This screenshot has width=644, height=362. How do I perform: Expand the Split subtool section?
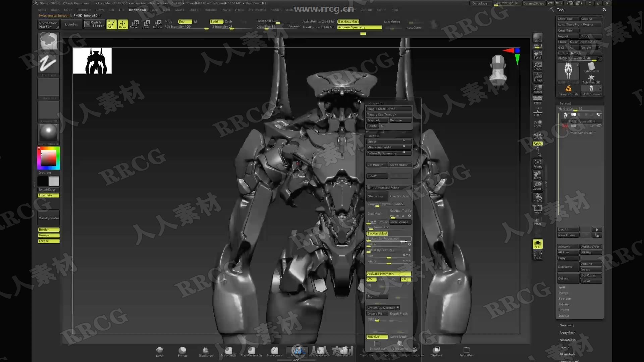(x=562, y=287)
